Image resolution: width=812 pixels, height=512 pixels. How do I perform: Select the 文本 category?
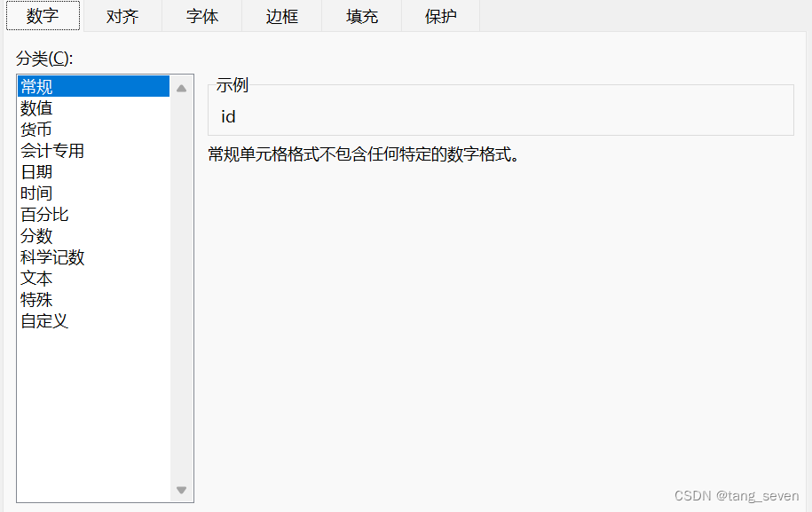pyautogui.click(x=94, y=278)
